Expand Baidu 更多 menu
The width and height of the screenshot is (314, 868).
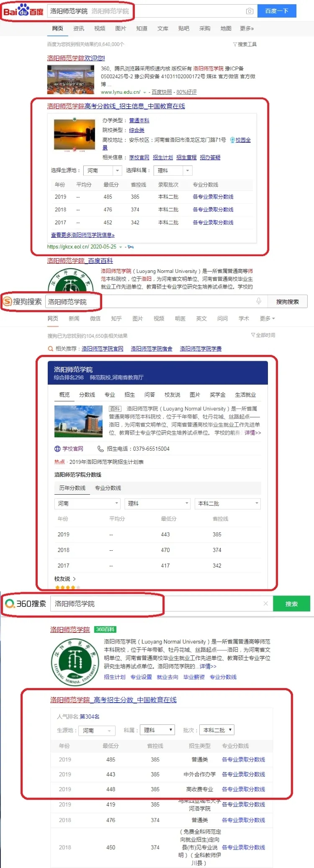point(247,28)
